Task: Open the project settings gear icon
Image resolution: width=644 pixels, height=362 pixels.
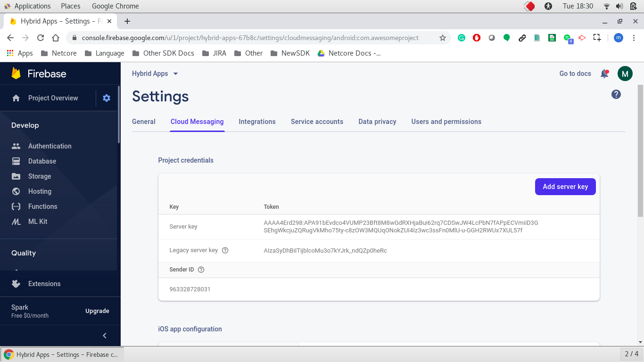Action: (x=107, y=98)
